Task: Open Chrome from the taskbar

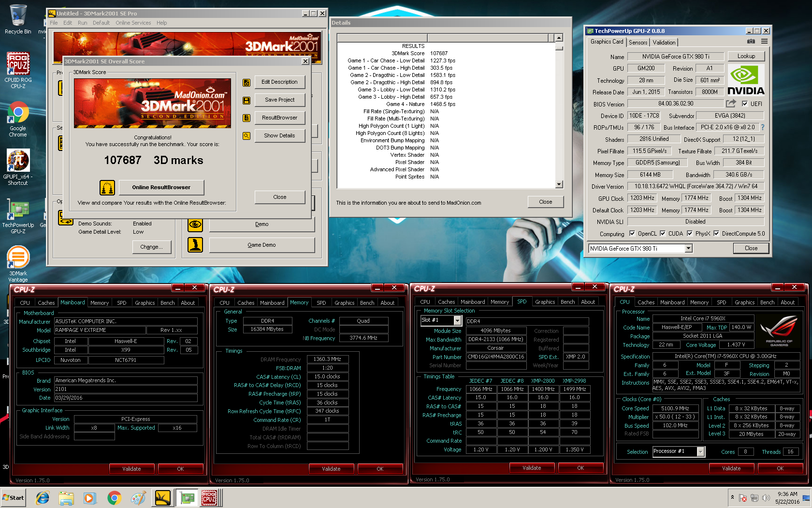Action: point(114,498)
